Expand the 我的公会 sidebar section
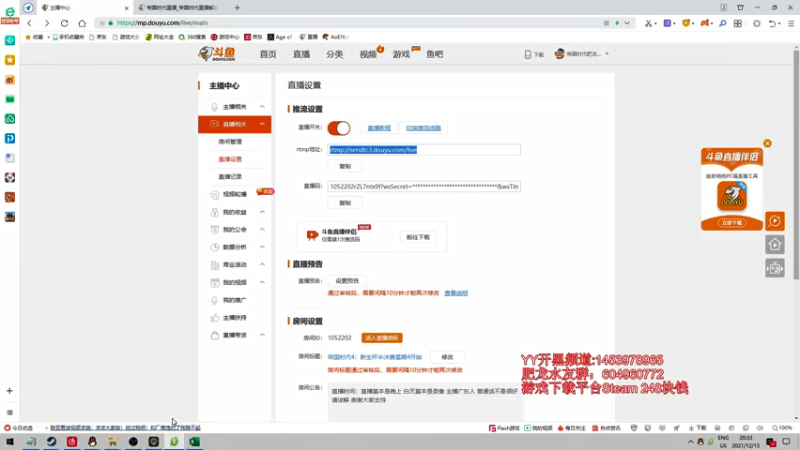 click(x=235, y=230)
